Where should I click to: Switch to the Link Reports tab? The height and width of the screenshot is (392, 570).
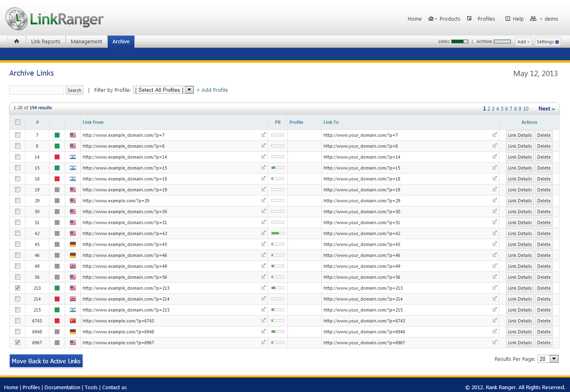pos(46,42)
